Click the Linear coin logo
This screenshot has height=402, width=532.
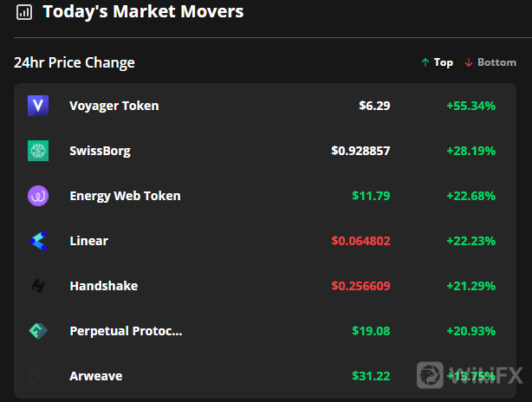coord(38,241)
